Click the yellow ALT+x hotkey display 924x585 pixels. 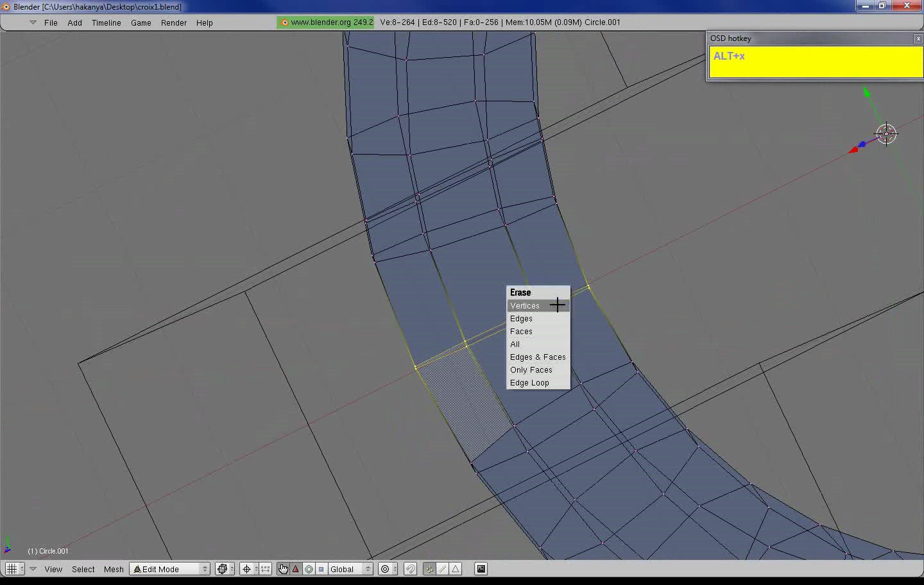point(816,62)
